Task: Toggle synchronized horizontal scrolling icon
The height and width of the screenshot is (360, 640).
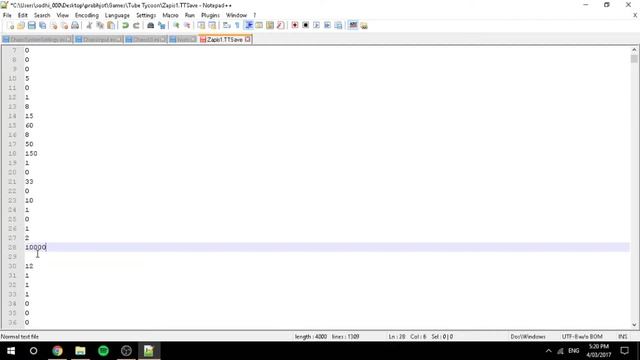Action: click(x=212, y=26)
